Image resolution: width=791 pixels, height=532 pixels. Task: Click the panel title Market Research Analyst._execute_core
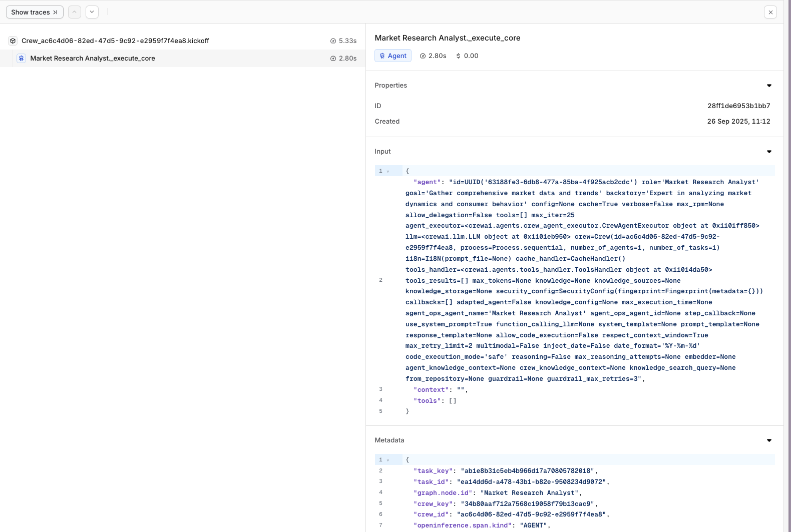click(x=448, y=38)
